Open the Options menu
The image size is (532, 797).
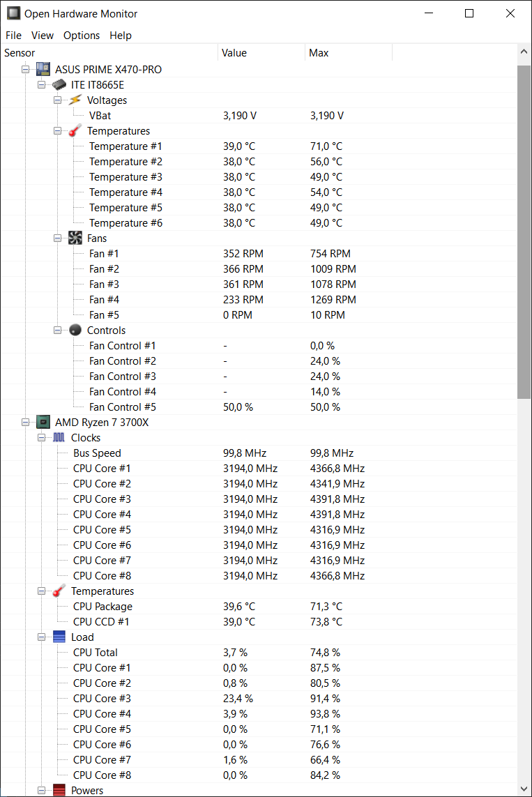[82, 35]
